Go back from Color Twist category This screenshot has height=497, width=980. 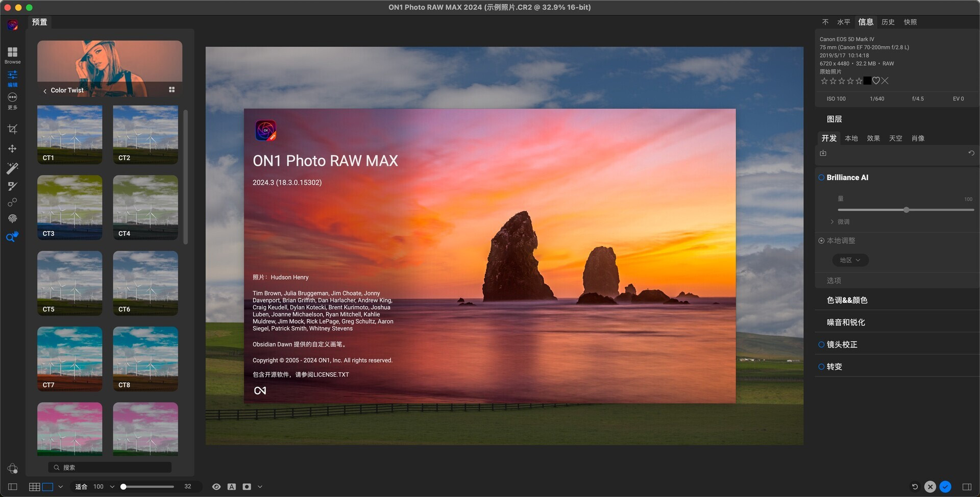tap(45, 91)
